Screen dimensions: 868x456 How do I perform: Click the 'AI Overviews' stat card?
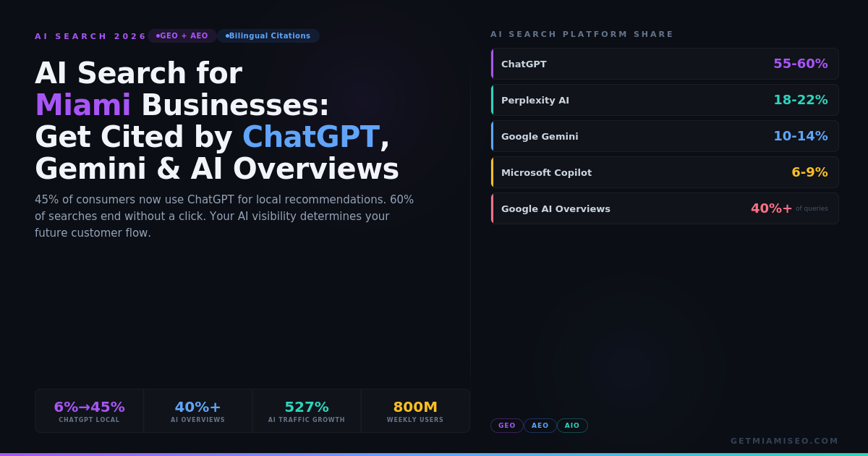point(197,410)
